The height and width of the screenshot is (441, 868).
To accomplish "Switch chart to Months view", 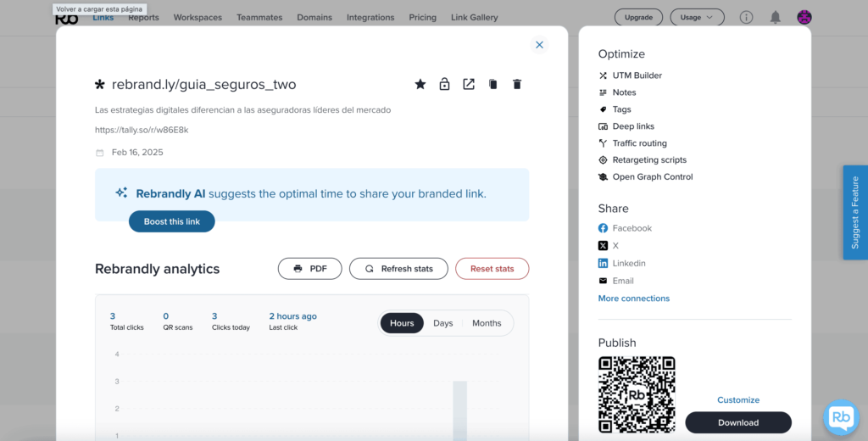I will pyautogui.click(x=487, y=323).
